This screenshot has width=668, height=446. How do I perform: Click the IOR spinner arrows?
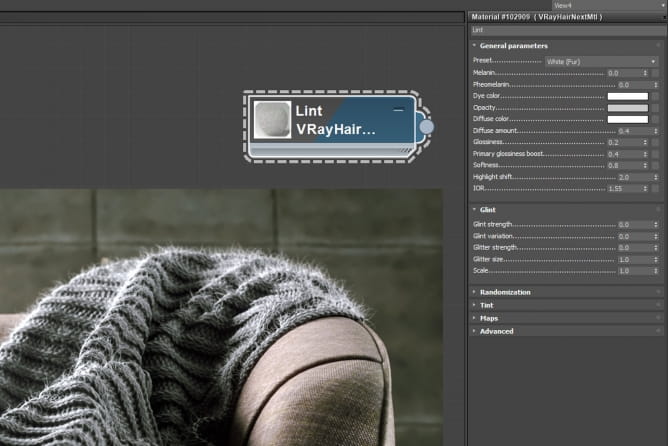[644, 188]
